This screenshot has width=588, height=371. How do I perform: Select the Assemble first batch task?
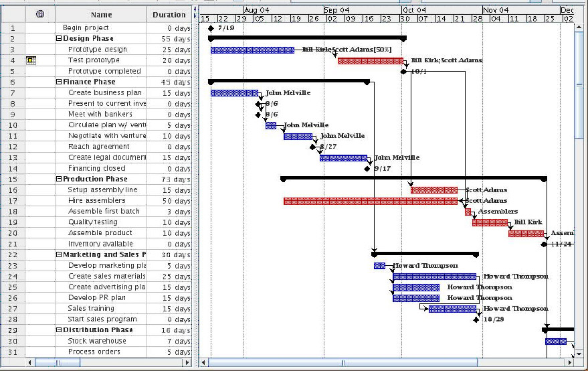104,212
